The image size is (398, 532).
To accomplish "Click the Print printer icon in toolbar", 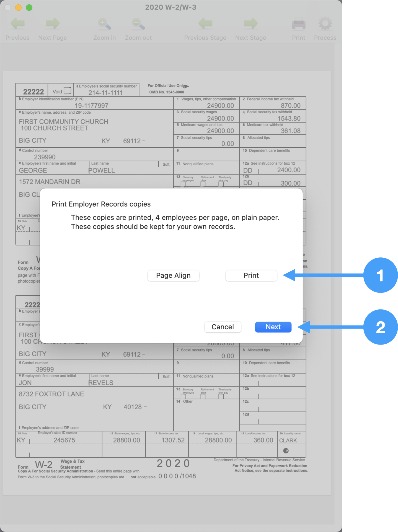I will tap(298, 24).
